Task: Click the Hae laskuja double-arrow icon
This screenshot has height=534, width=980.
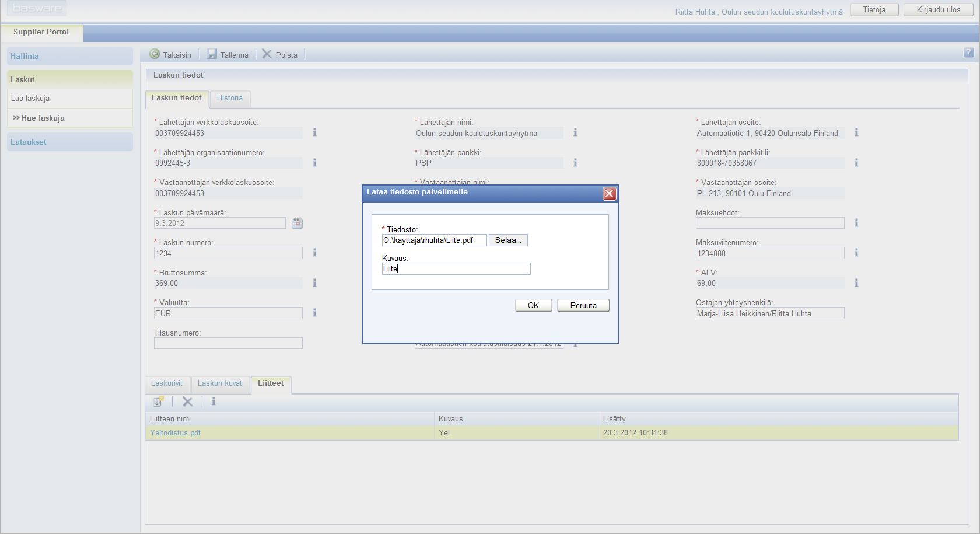Action: coord(16,118)
